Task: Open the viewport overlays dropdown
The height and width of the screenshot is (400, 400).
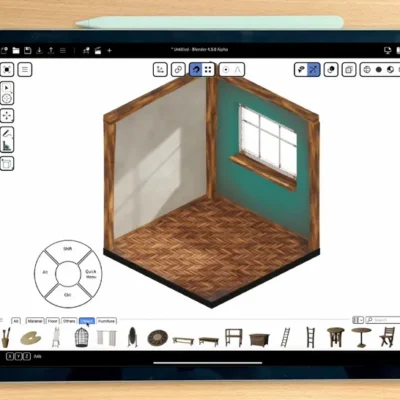Action: click(331, 70)
